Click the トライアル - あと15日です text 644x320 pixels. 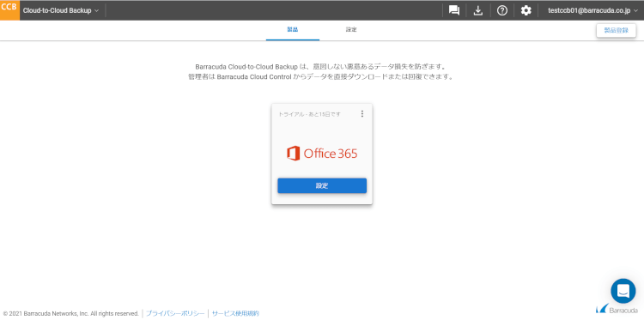310,114
